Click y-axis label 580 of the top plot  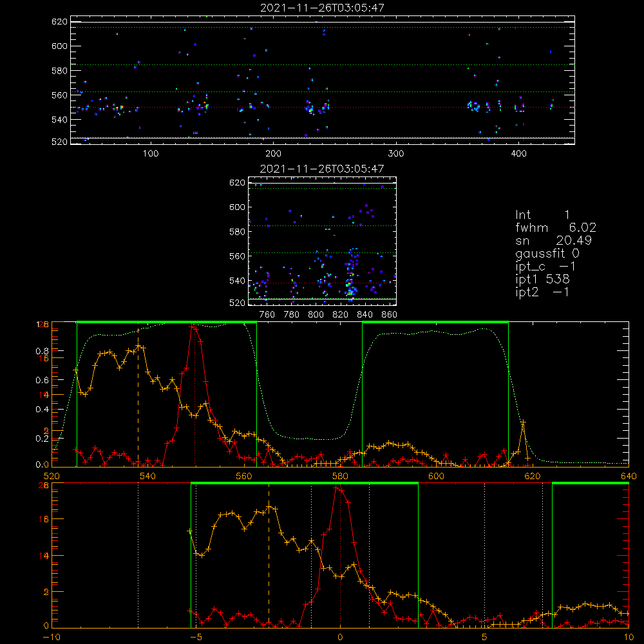tap(59, 71)
